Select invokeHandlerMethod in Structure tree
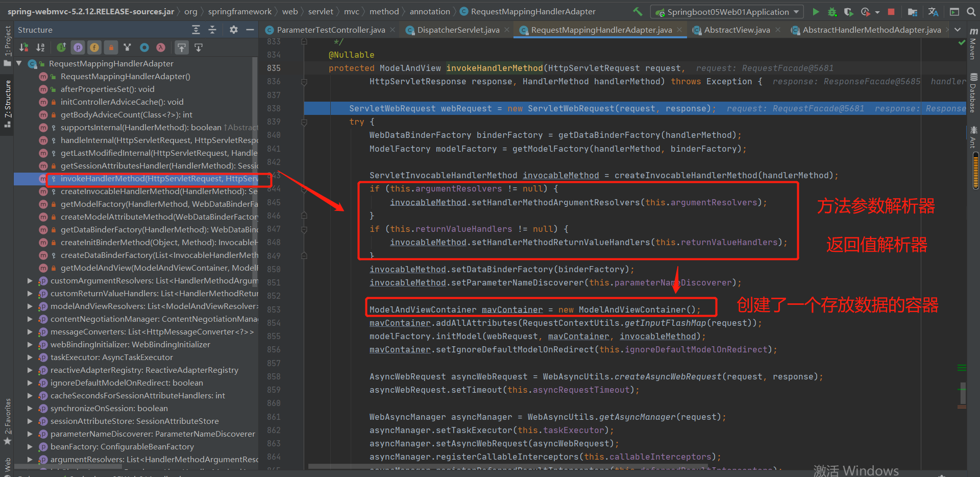The image size is (980, 477). pyautogui.click(x=159, y=178)
